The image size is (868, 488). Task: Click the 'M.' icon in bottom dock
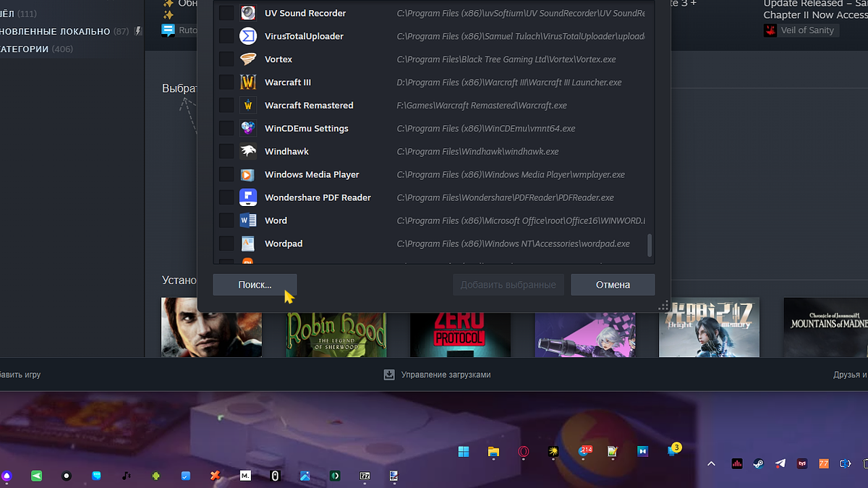(245, 476)
